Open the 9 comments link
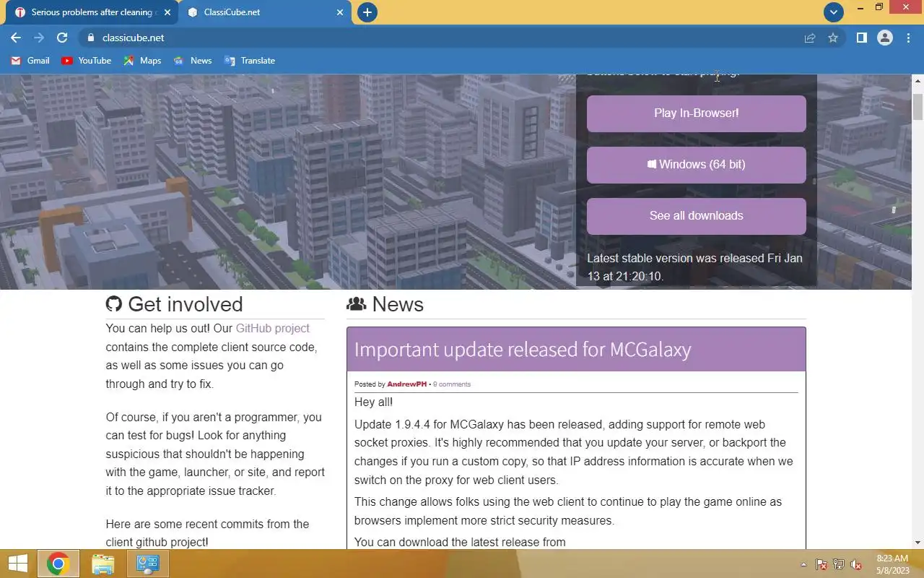 452,384
